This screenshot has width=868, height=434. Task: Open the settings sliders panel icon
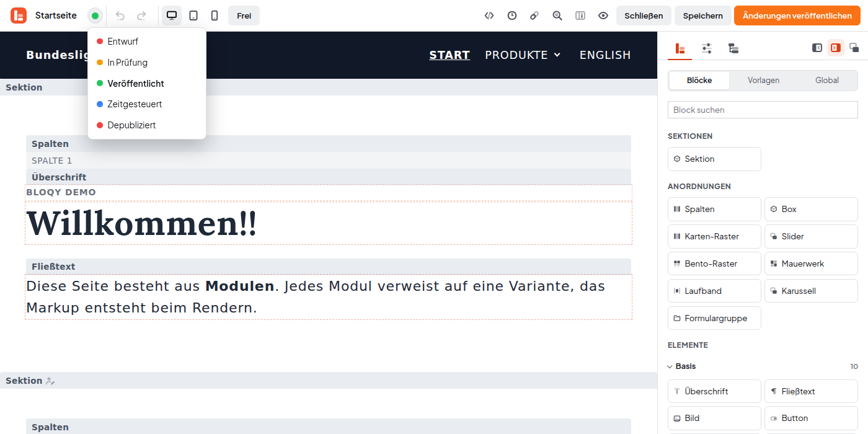tap(707, 48)
